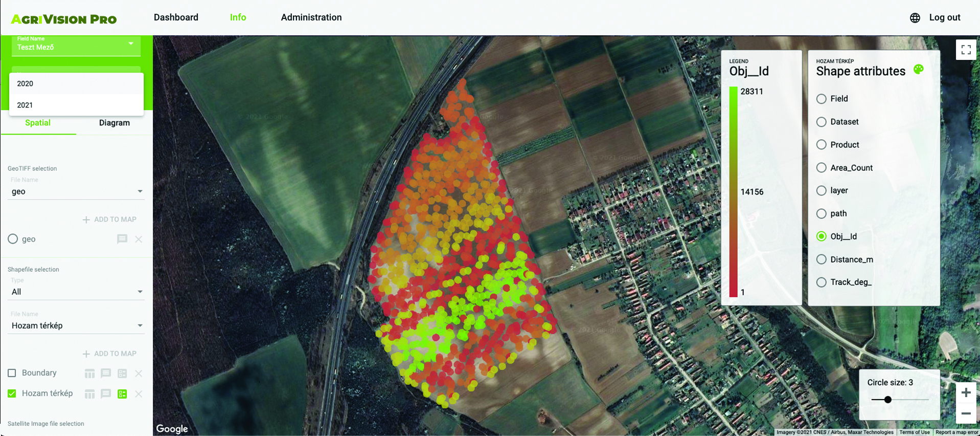The height and width of the screenshot is (436, 980).
Task: Expand the GeoTIFF File Name dropdown
Action: [x=76, y=191]
